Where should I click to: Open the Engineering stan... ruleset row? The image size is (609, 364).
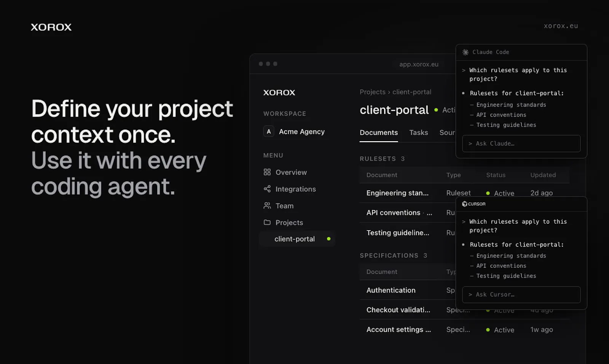(464, 193)
